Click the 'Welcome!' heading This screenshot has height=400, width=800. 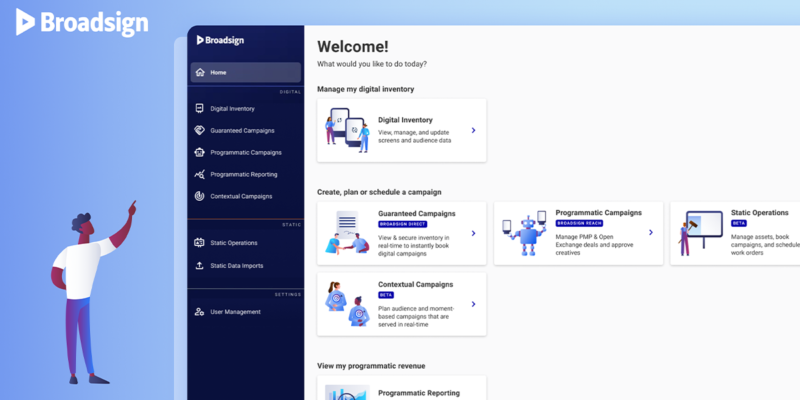click(x=353, y=46)
